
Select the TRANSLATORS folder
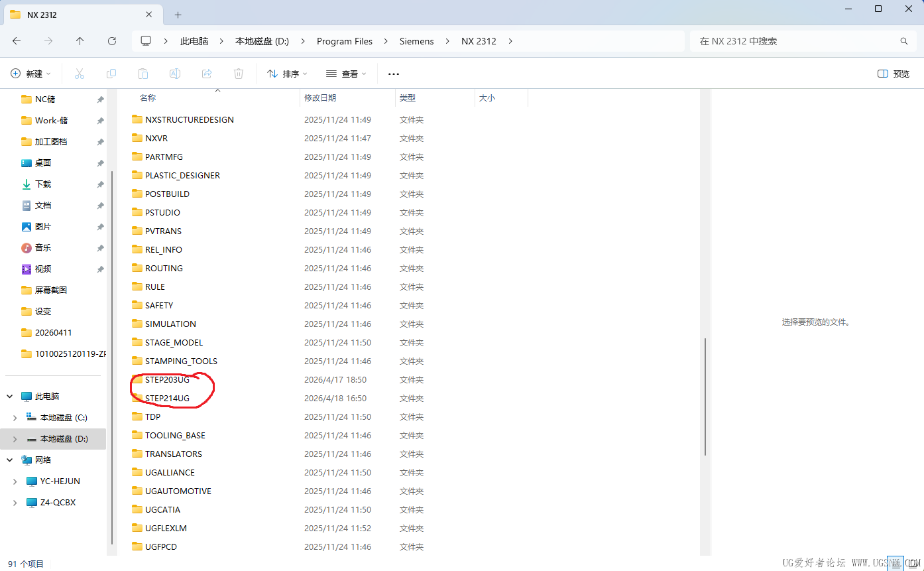174,454
